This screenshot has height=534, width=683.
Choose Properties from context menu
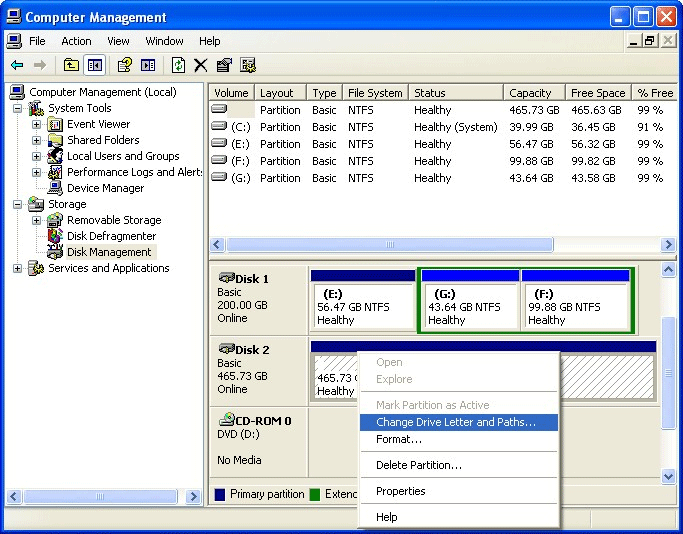(459, 491)
